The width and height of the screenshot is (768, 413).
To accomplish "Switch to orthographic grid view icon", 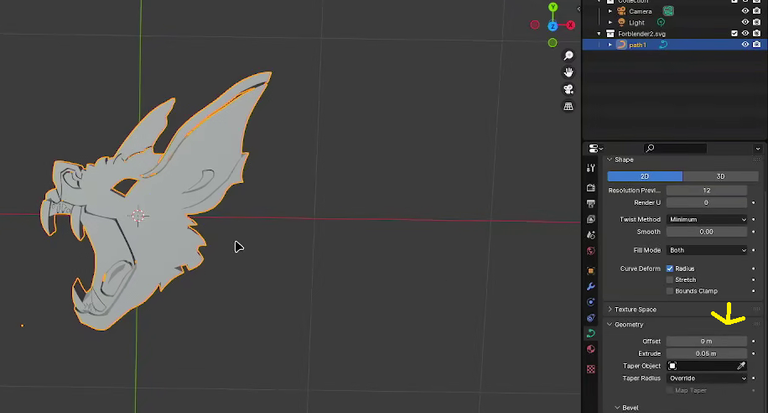I will tap(568, 106).
